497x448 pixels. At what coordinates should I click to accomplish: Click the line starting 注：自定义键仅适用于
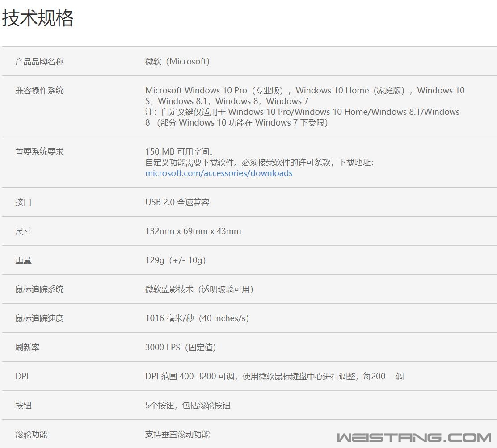[x=303, y=112]
